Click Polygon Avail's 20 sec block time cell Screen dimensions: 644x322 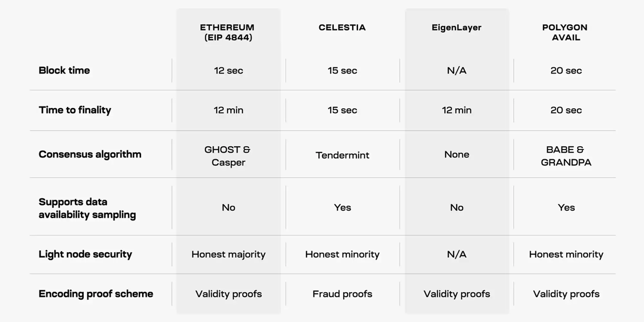[566, 71]
